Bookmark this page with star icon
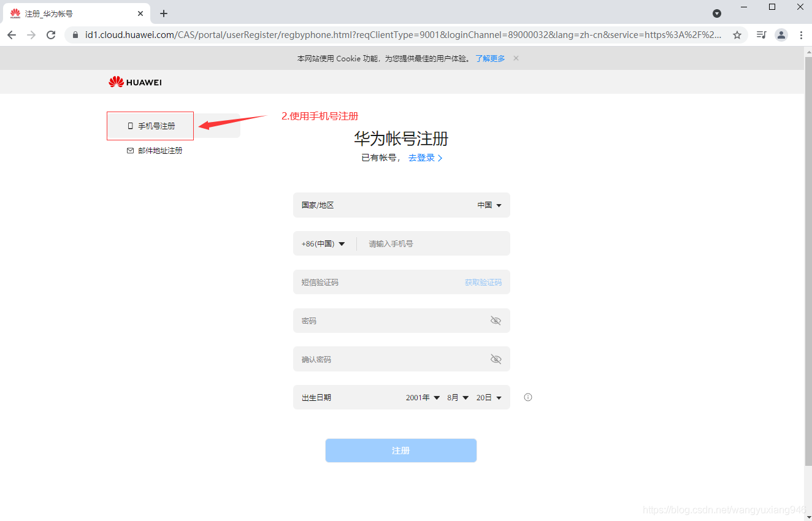The height and width of the screenshot is (521, 812). click(737, 35)
